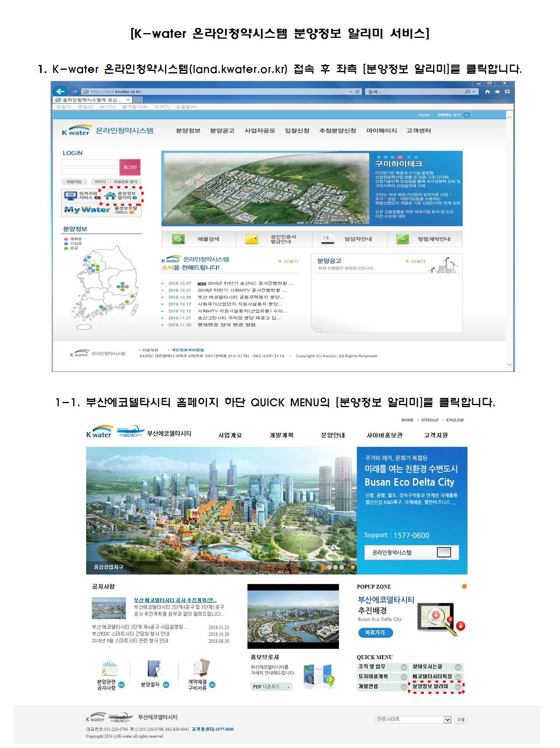Click the 홍보브로셔 brochure image
Screen dimensions: 560x748
pos(319,677)
